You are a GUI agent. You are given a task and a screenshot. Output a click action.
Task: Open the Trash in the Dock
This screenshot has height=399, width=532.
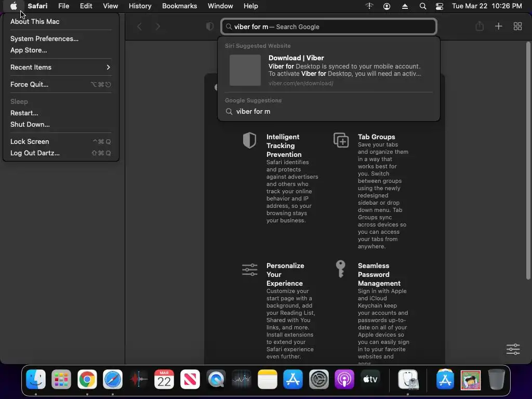[496, 379]
